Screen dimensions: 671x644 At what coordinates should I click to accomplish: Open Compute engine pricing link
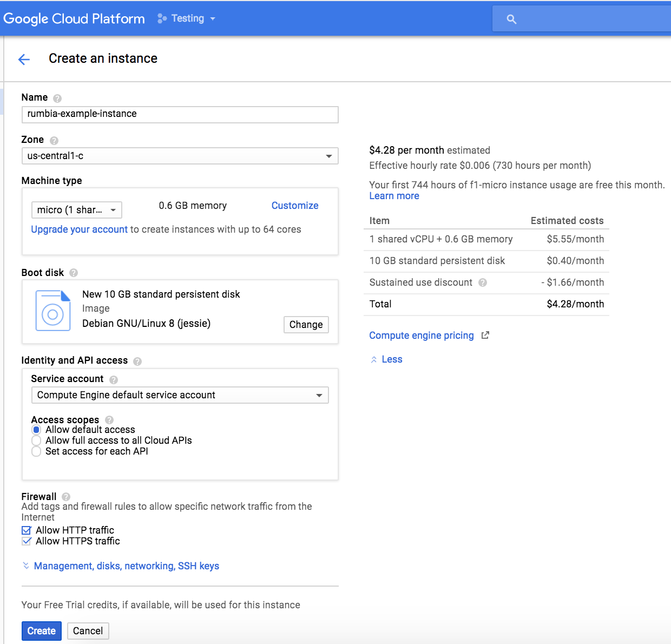[x=422, y=336]
